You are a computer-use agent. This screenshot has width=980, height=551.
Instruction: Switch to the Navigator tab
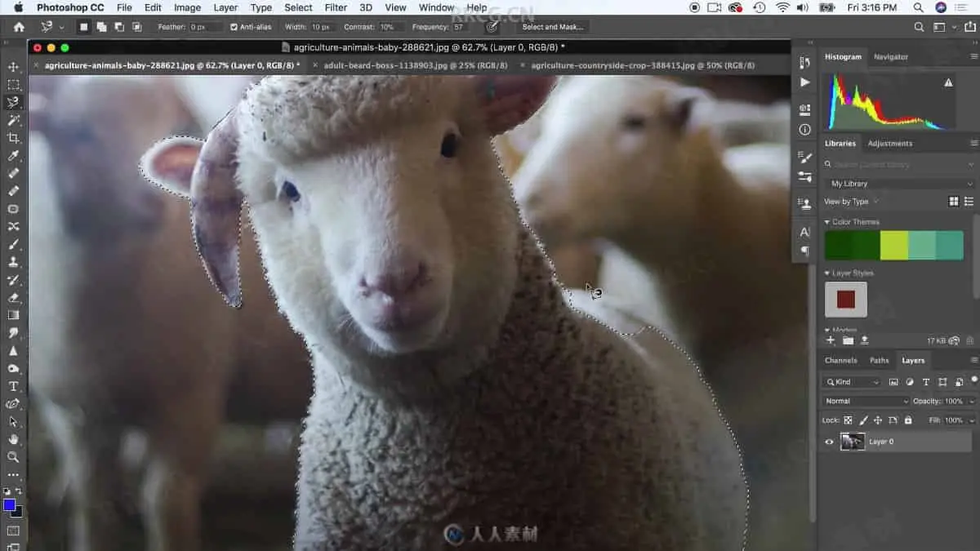890,57
